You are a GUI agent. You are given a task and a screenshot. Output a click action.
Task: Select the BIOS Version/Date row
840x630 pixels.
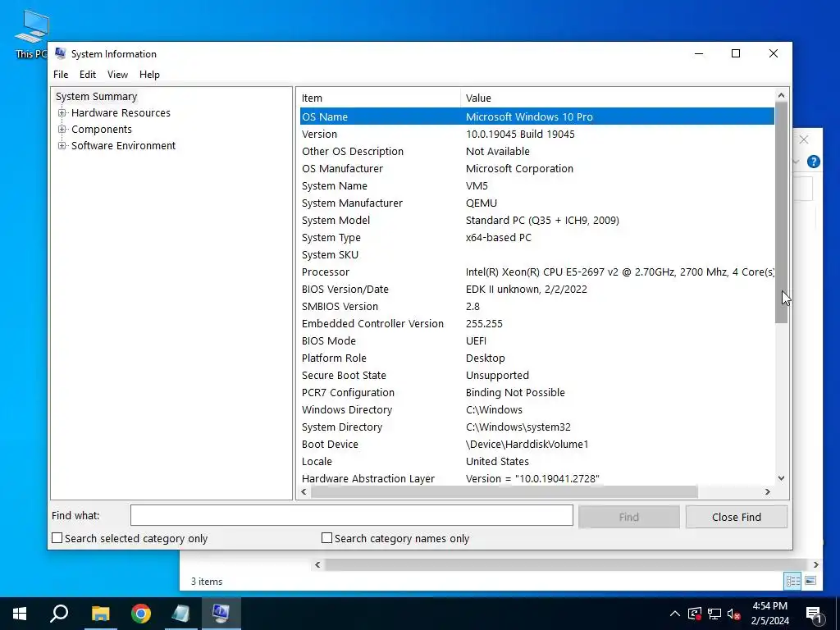click(536, 290)
